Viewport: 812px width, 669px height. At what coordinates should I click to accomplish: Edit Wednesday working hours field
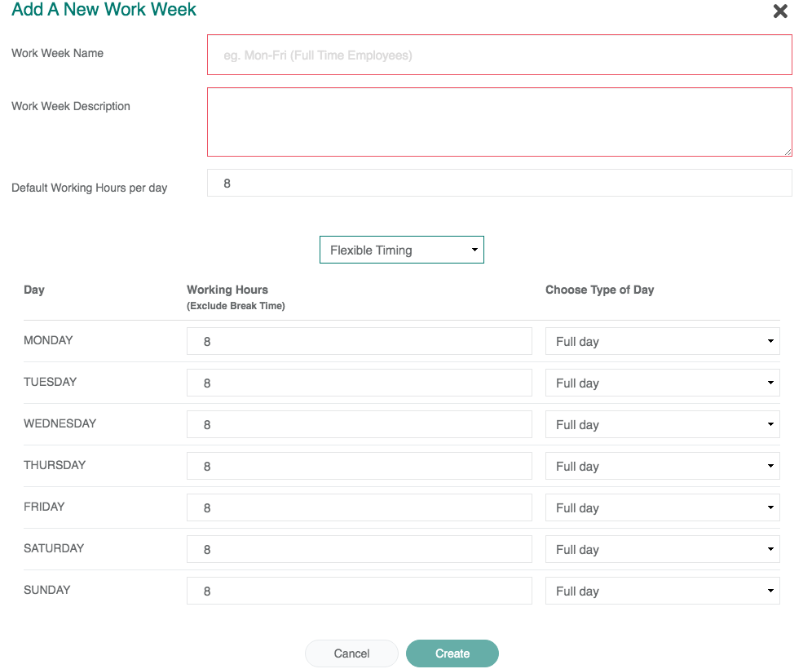(359, 424)
